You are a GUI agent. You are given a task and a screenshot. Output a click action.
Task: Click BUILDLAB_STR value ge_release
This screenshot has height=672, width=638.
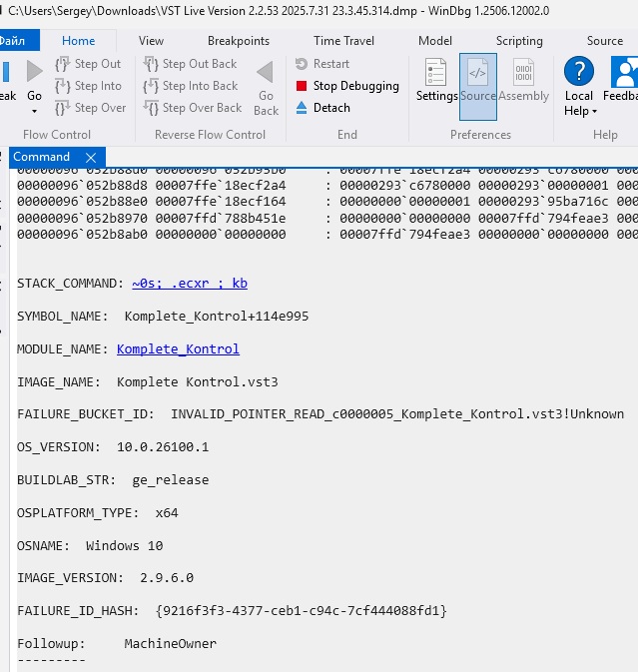(171, 480)
